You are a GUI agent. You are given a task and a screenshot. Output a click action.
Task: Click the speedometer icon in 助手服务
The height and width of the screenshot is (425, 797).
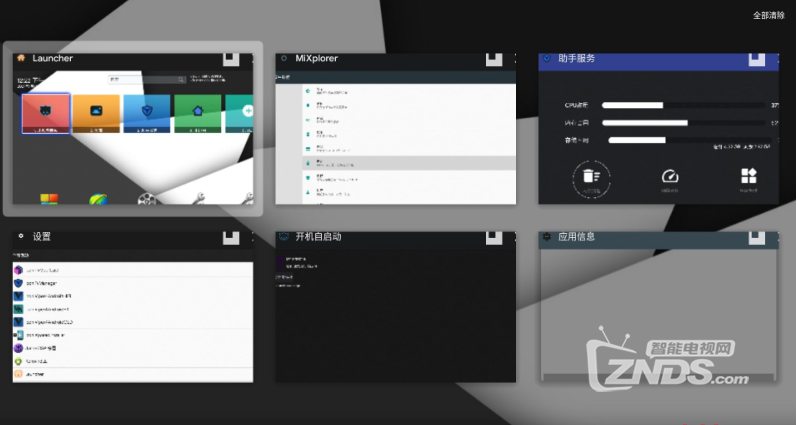pyautogui.click(x=670, y=177)
